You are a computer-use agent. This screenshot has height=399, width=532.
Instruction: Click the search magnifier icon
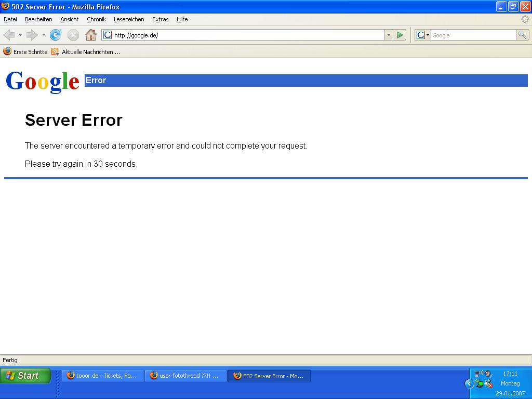(x=523, y=35)
